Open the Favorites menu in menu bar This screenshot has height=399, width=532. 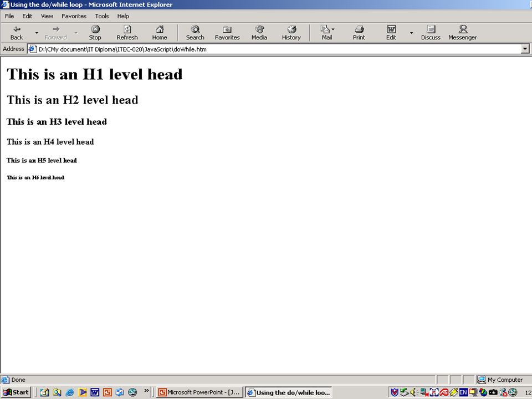click(74, 16)
